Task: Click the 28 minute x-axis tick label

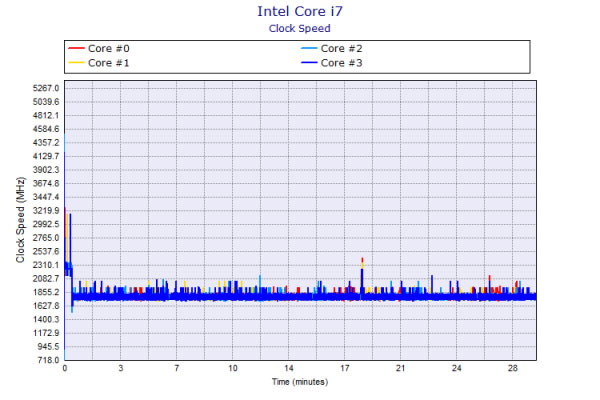Action: coord(513,368)
